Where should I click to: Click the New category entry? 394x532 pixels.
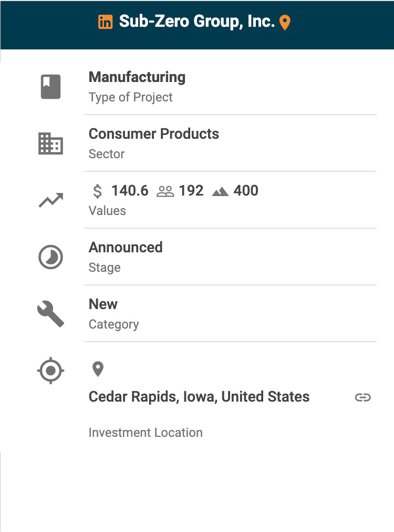[103, 304]
